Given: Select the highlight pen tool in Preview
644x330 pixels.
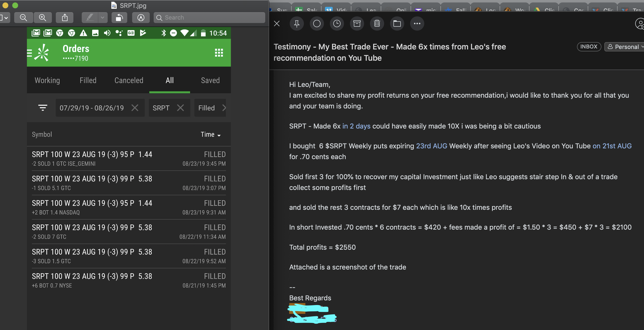Looking at the screenshot, I should [x=90, y=18].
